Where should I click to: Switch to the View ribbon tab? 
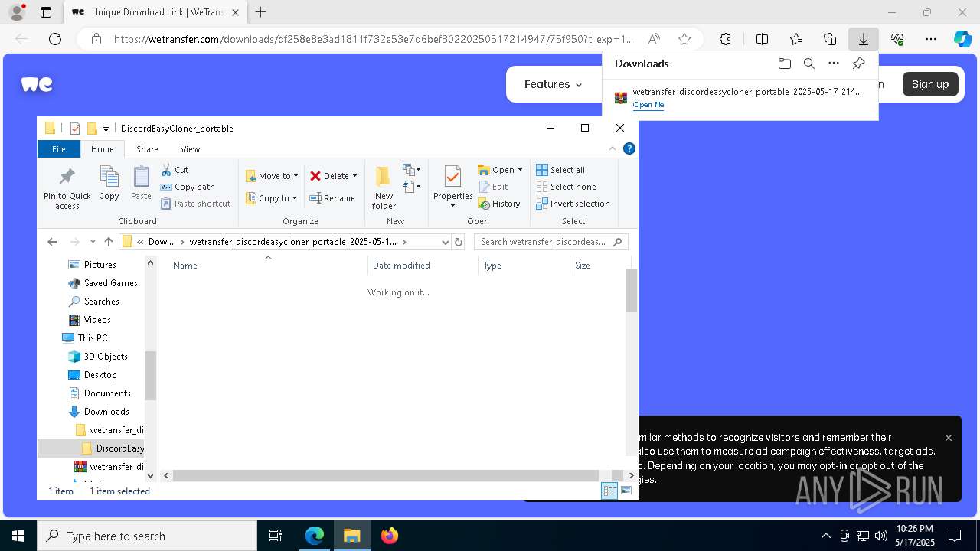click(x=190, y=149)
